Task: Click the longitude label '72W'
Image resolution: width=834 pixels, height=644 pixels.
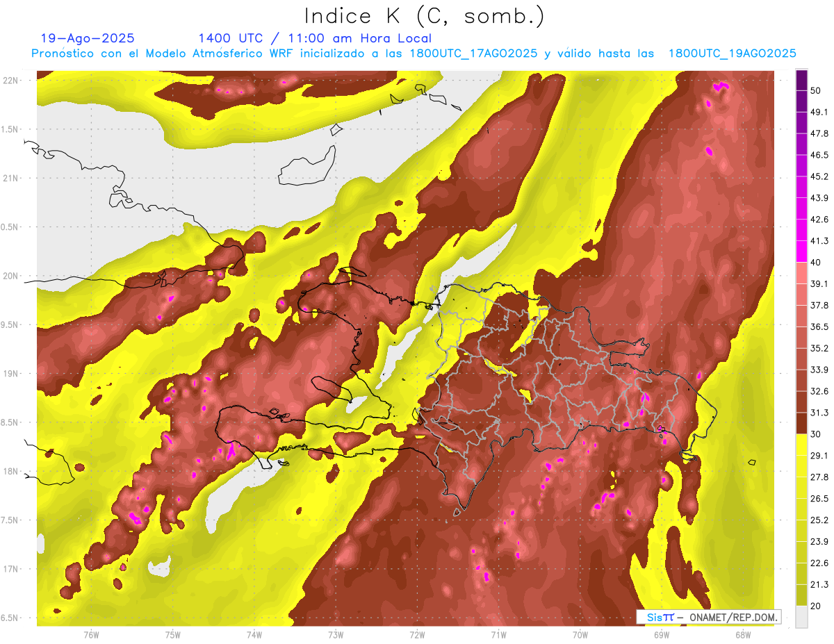Action: (x=417, y=634)
